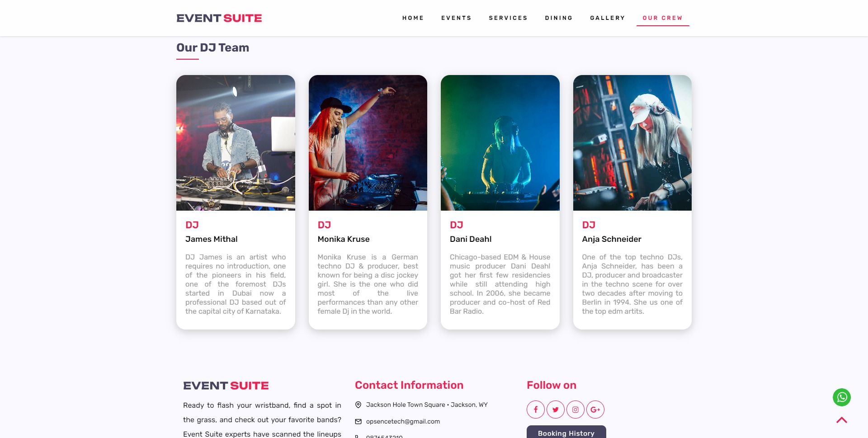The height and width of the screenshot is (438, 868).
Task: Open the Instagram social icon
Action: [576, 410]
